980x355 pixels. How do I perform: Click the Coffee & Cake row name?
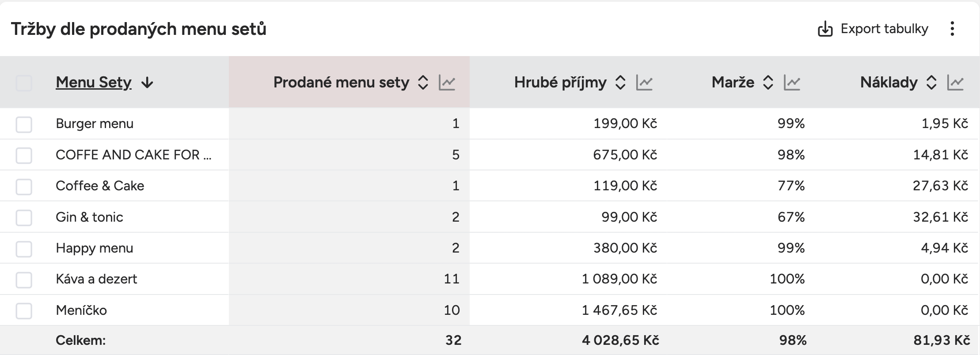(x=100, y=186)
